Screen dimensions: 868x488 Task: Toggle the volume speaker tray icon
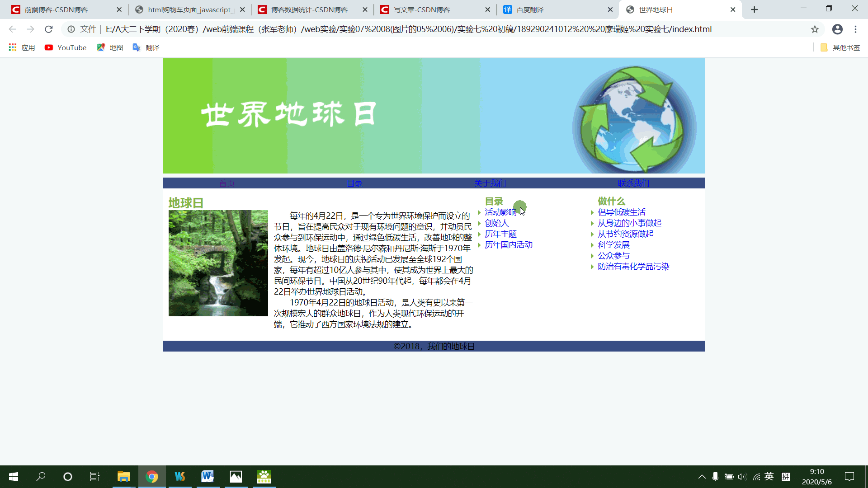click(x=742, y=476)
